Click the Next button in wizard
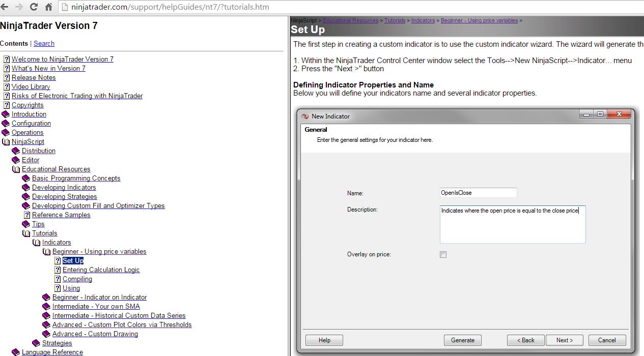Viewport: 644px width, 356px height. [565, 340]
